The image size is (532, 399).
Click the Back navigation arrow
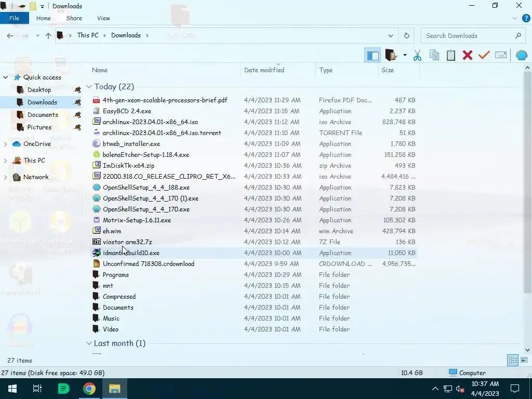(x=10, y=36)
